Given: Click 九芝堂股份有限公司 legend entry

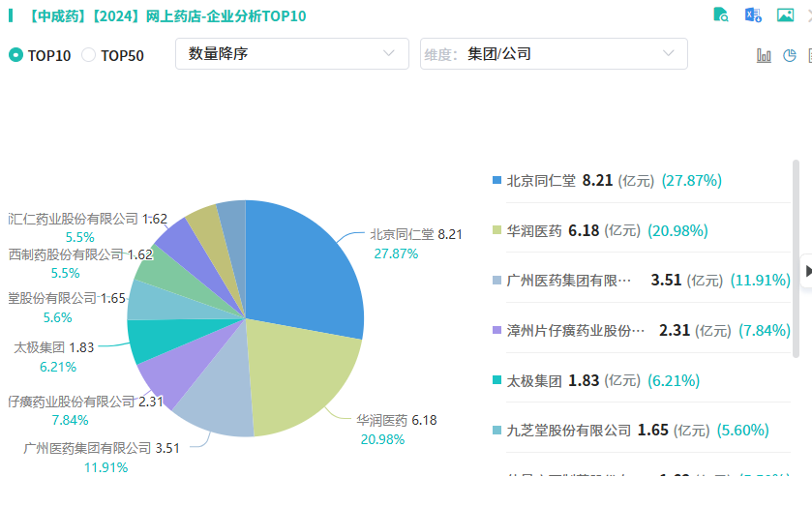Looking at the screenshot, I should 568,431.
